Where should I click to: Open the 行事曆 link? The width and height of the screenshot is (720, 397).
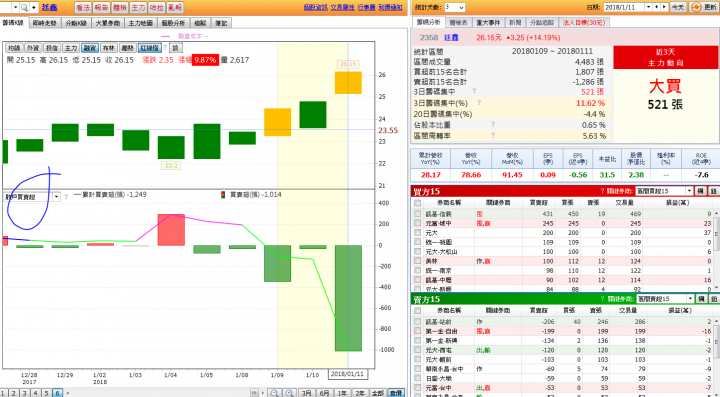366,7
